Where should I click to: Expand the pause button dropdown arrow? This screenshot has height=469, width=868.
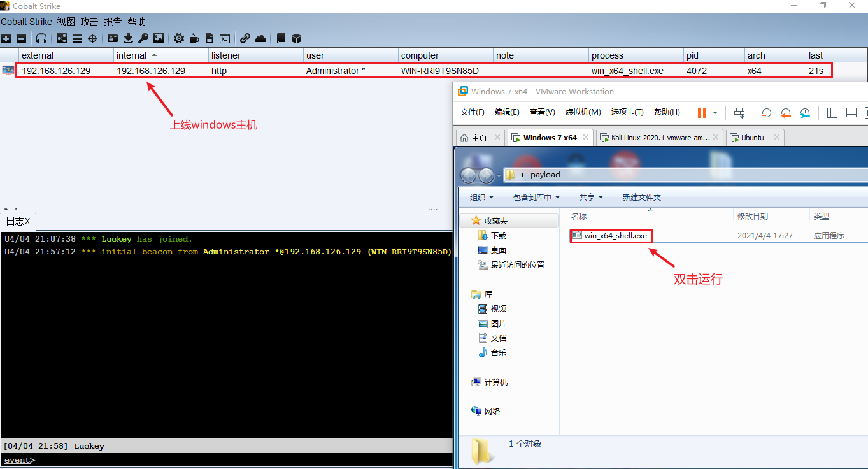715,113
